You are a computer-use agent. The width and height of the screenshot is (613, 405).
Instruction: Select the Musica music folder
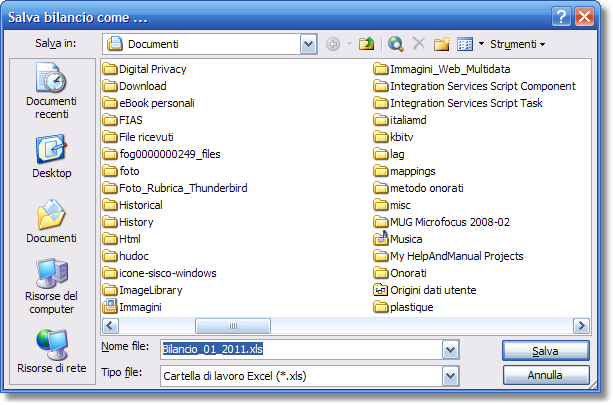tap(398, 238)
